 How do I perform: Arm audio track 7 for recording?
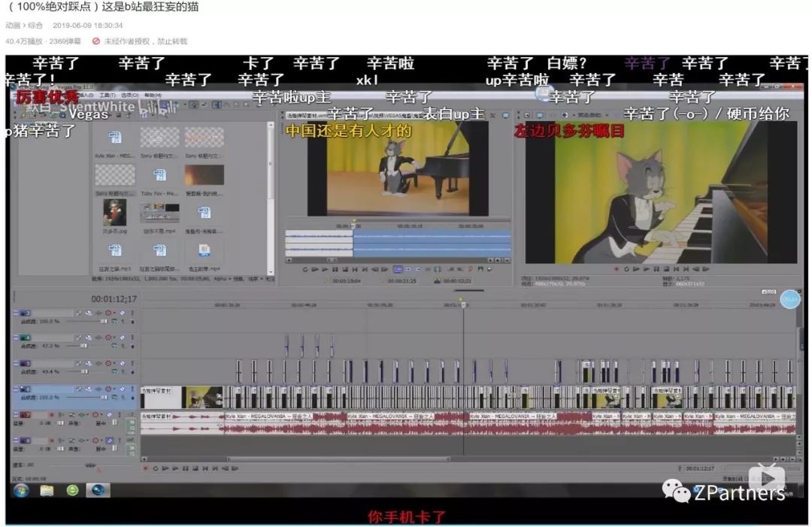[52, 415]
